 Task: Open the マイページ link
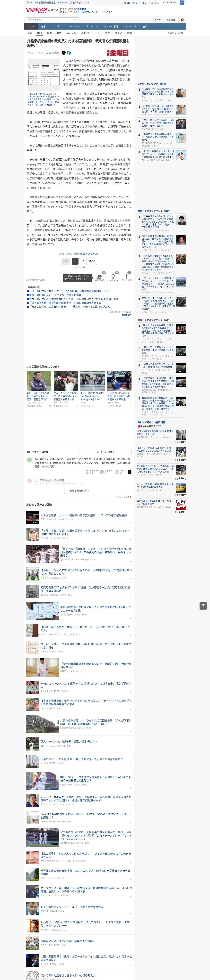tap(157, 20)
